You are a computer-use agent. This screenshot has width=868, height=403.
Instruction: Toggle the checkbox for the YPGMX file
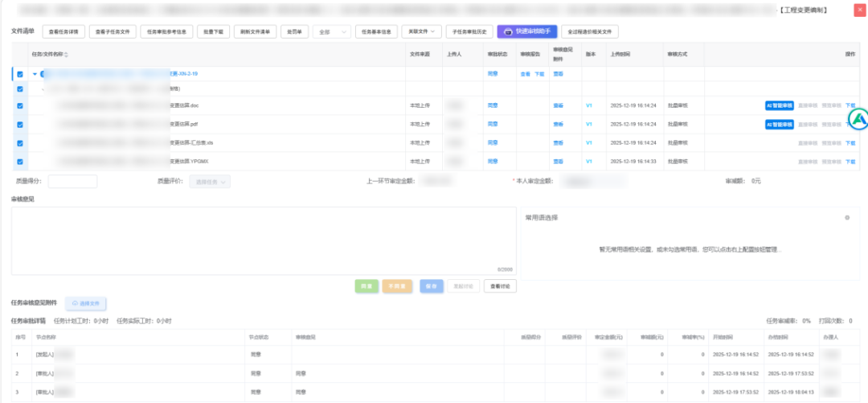coord(20,161)
